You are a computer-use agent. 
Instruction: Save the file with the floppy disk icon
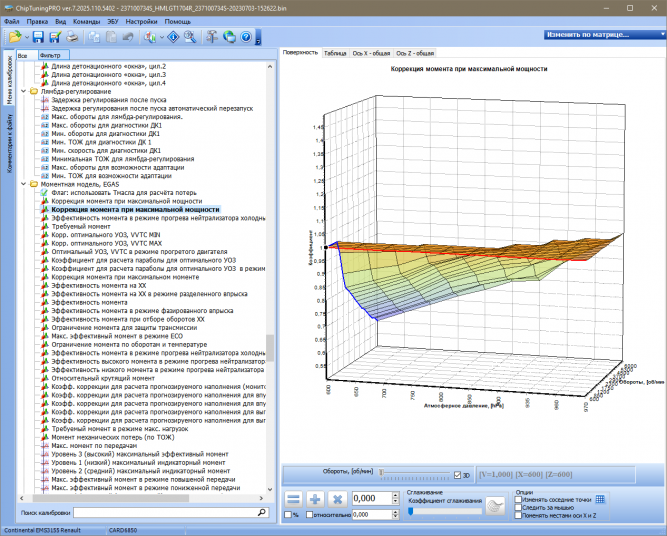tap(38, 37)
